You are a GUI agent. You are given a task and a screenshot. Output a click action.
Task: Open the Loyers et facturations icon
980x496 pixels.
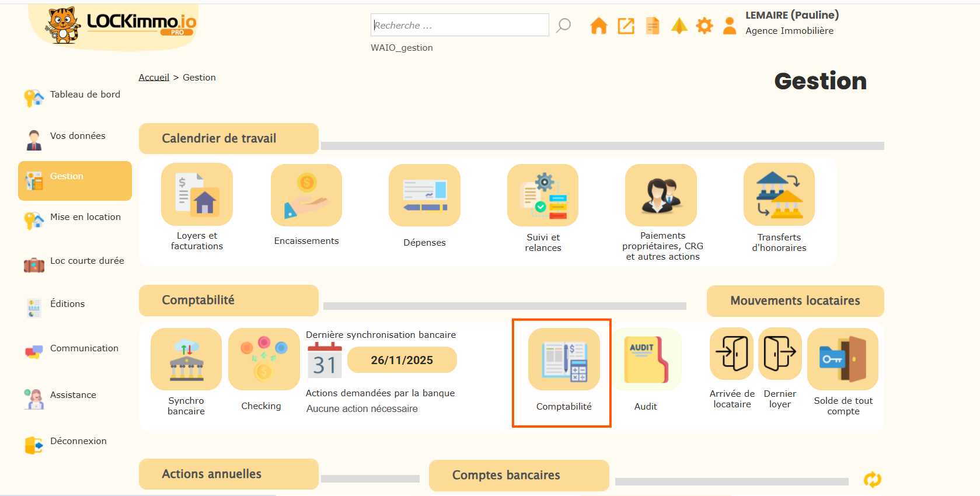(x=197, y=195)
